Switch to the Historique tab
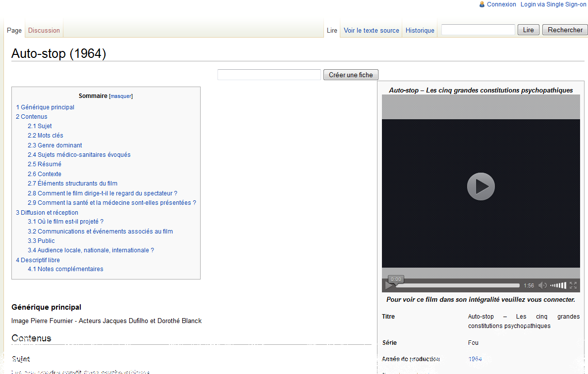Viewport: 588px width, 374px height. click(420, 30)
